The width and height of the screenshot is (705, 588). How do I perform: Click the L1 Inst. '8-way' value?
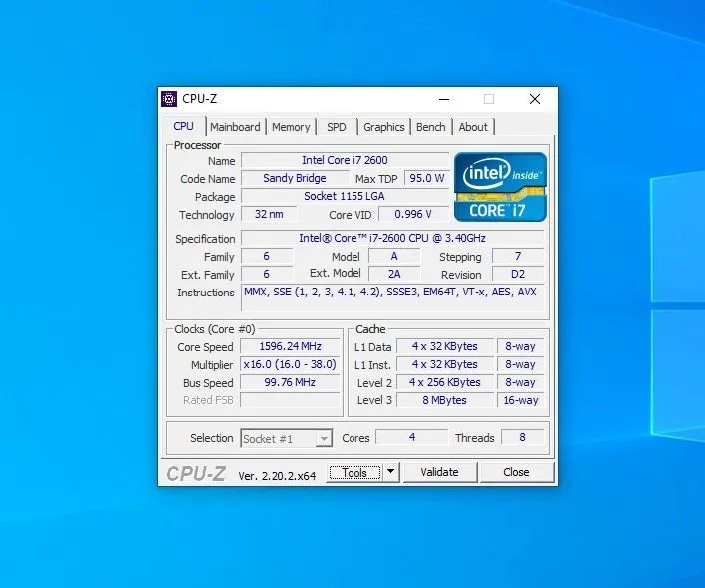pos(520,364)
